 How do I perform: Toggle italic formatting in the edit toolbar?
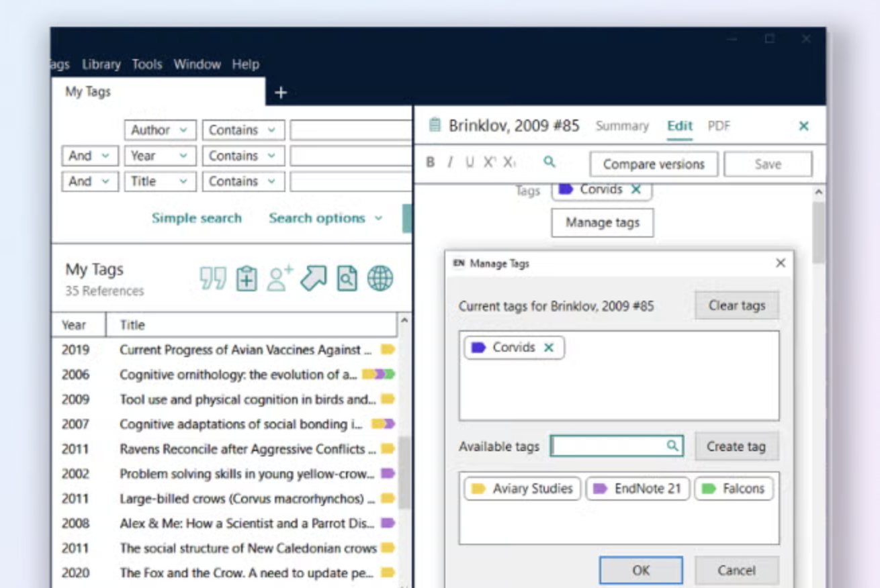(x=450, y=162)
